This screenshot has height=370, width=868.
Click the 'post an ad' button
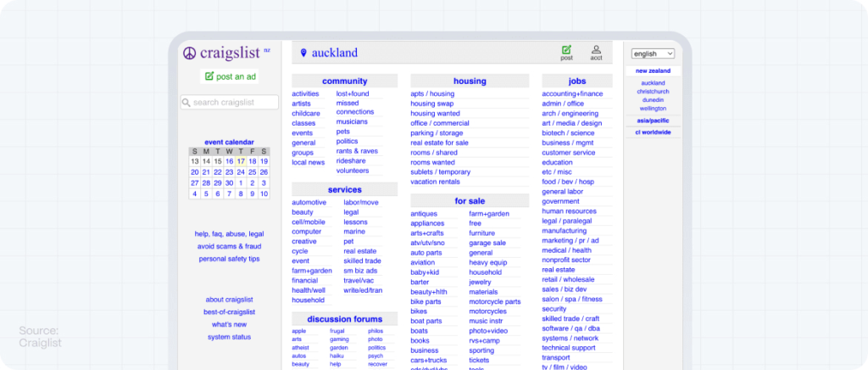pos(230,76)
